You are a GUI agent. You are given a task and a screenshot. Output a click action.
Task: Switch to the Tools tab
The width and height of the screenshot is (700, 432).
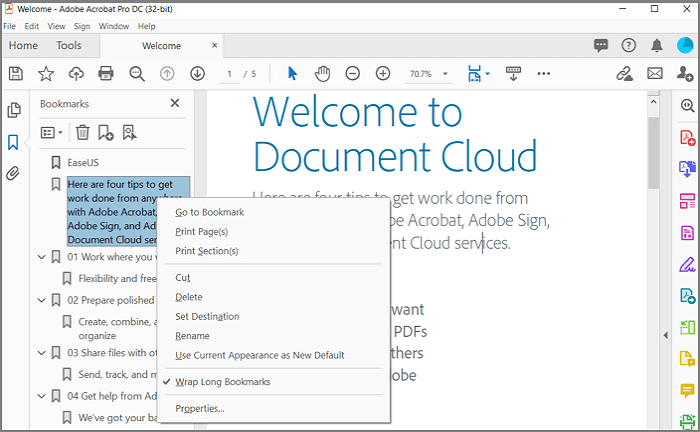69,46
